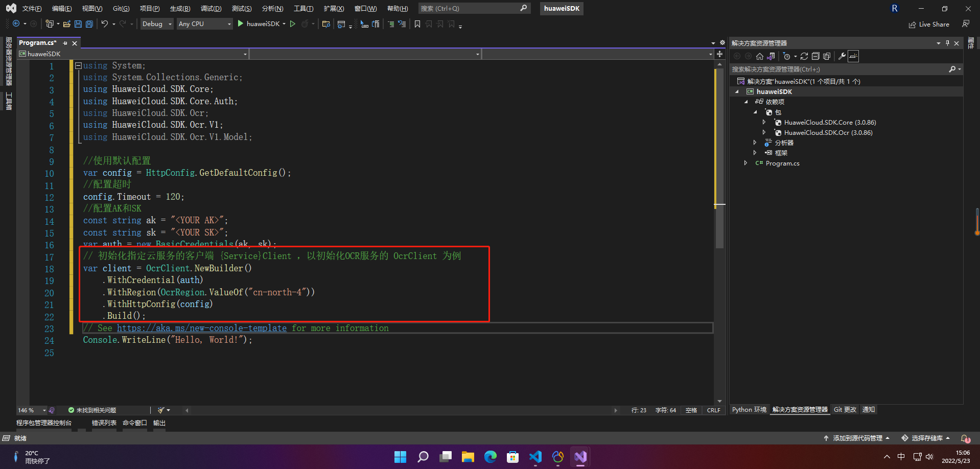This screenshot has width=980, height=469.
Task: Click CRLF line ending indicator
Action: [x=713, y=410]
